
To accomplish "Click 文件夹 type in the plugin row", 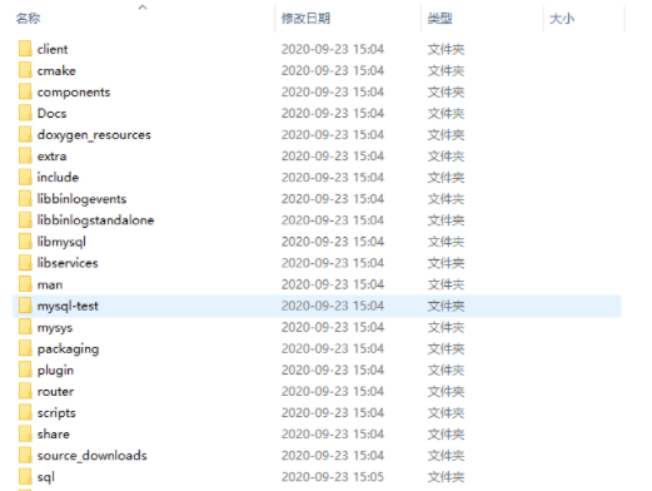I will (x=446, y=370).
